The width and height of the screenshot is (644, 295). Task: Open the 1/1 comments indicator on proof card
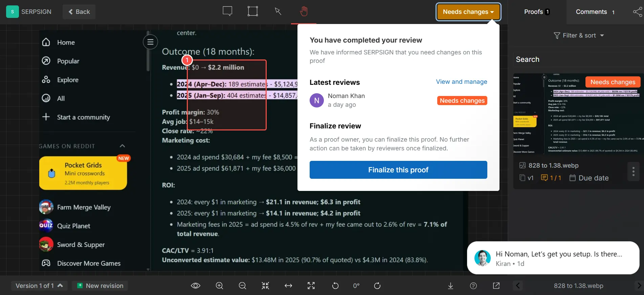(x=551, y=178)
